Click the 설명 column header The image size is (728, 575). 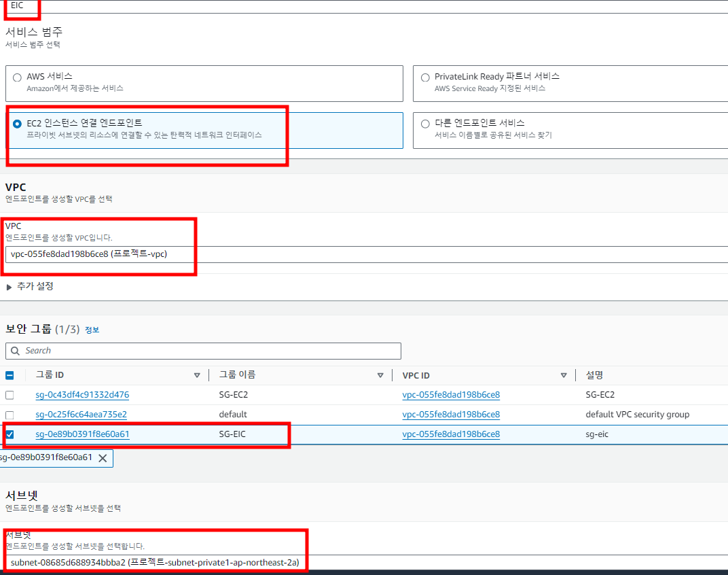594,375
